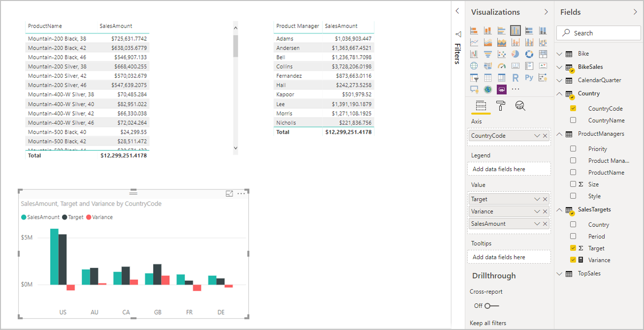Collapse the Country table
This screenshot has height=330, width=644.
pyautogui.click(x=559, y=93)
